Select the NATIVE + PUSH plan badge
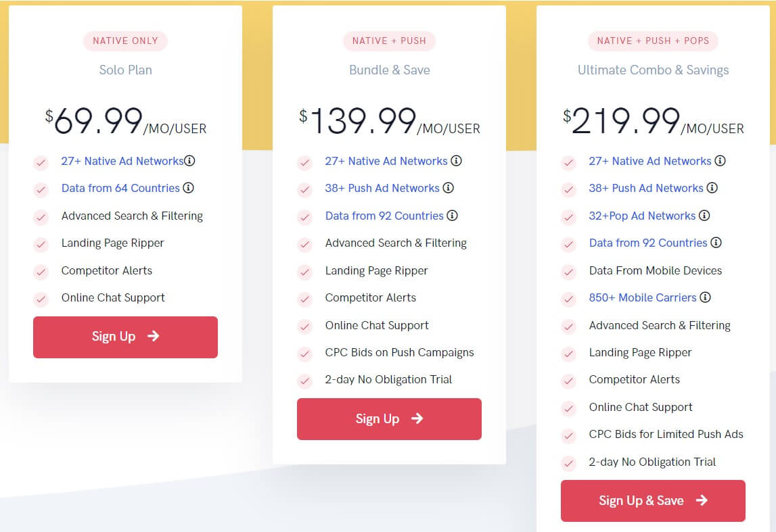776x532 pixels. (389, 41)
